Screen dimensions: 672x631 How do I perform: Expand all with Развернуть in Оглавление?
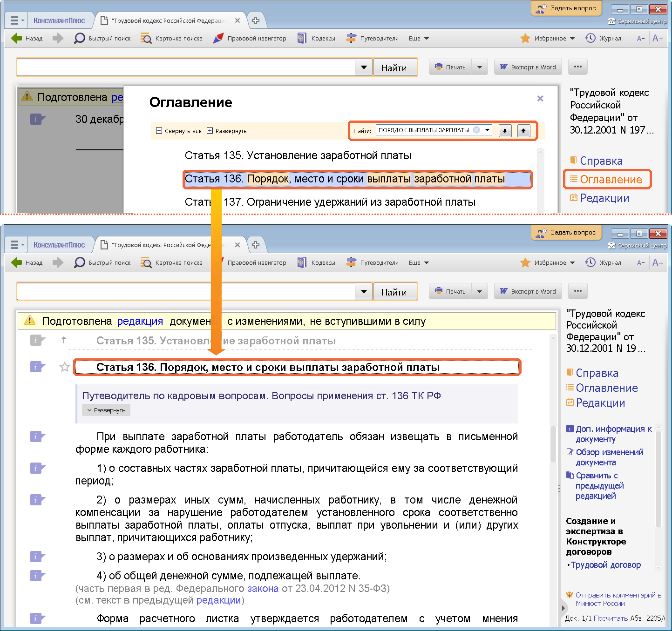click(227, 131)
